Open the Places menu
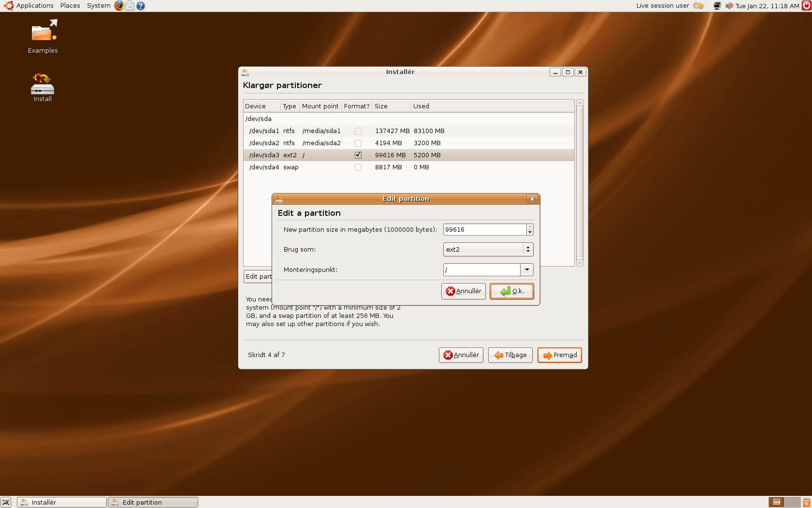The height and width of the screenshot is (508, 812). point(70,6)
